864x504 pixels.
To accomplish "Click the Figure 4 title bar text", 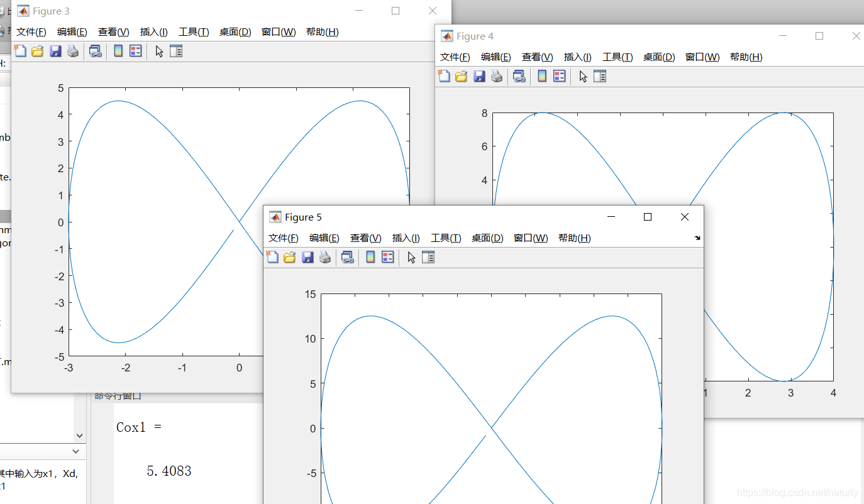I will click(x=475, y=36).
